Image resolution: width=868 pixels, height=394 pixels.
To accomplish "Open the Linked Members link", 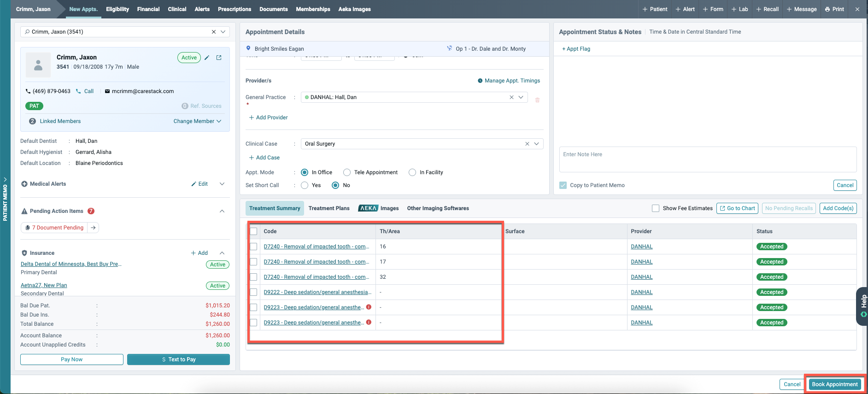I will (x=60, y=121).
